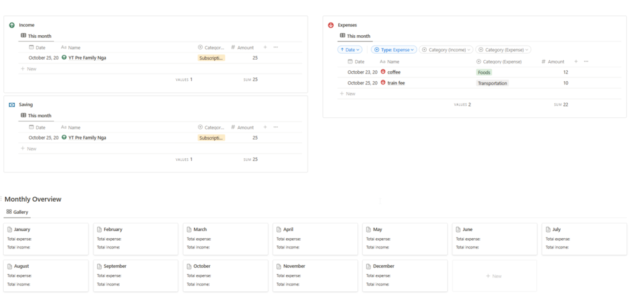644x308 pixels.
Task: Open the Date sort dropdown in Expenses
Action: [x=350, y=49]
